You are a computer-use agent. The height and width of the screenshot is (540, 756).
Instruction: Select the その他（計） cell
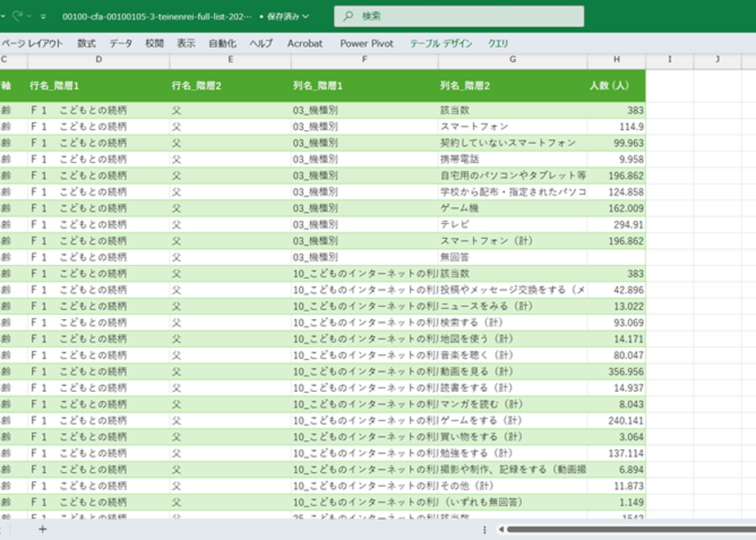(512, 486)
